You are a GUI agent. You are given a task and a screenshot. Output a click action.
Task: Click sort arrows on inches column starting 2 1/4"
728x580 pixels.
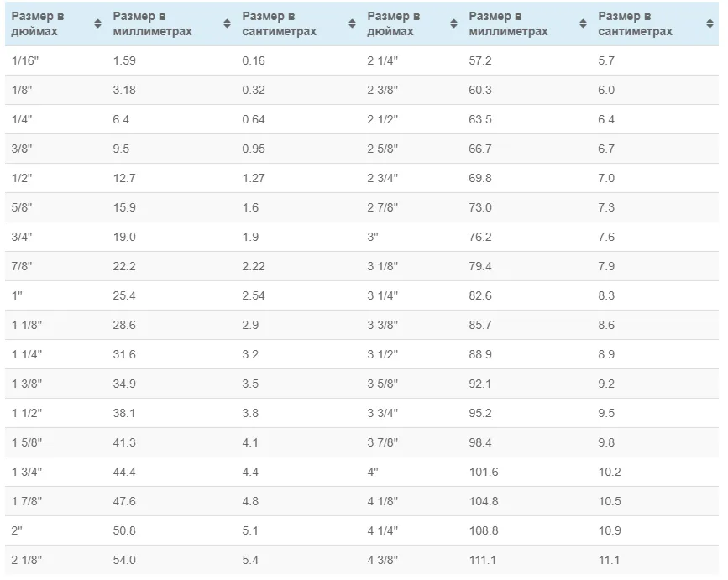(x=453, y=24)
